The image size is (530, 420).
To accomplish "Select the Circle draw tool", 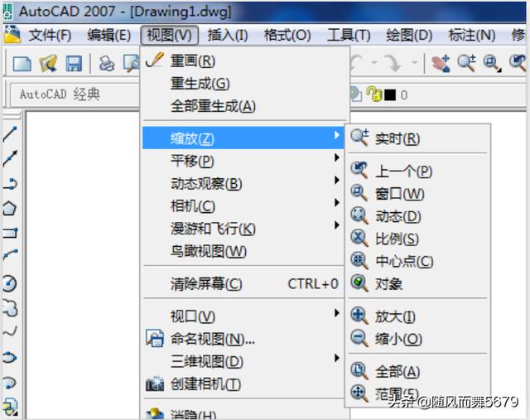I will pyautogui.click(x=9, y=283).
